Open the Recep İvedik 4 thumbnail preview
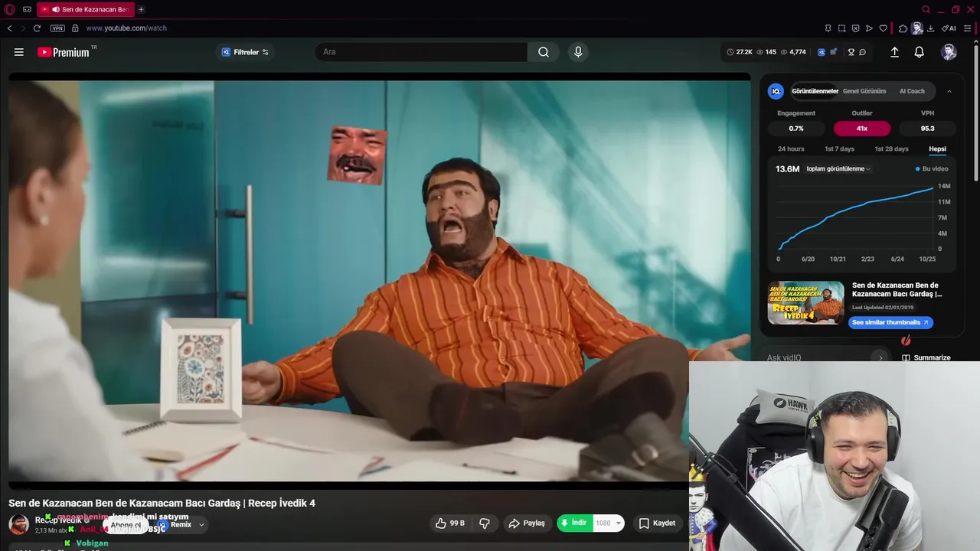This screenshot has width=980, height=551. pos(806,303)
